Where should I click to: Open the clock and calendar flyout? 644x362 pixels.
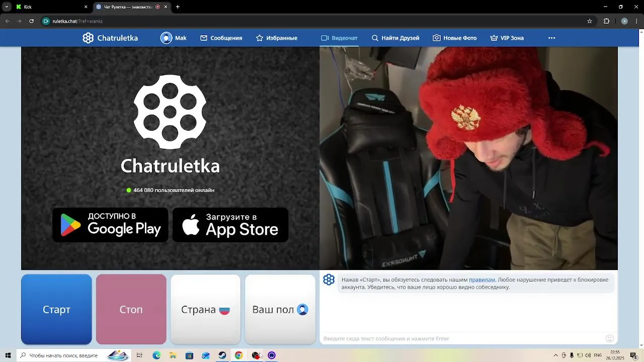(x=615, y=355)
